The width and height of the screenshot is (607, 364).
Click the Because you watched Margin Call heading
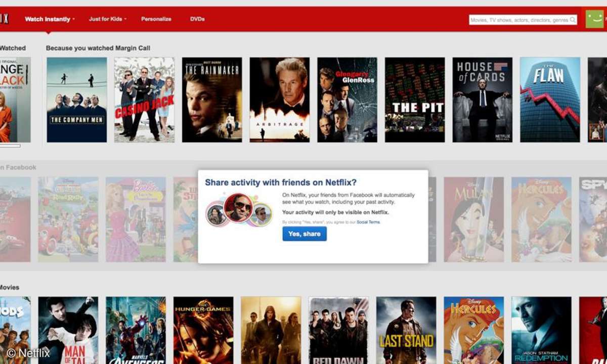pyautogui.click(x=98, y=48)
